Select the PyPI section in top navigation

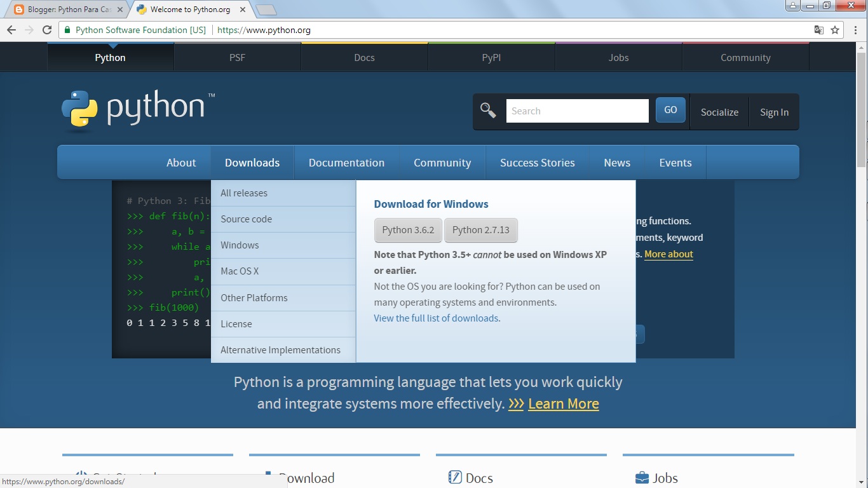[491, 57]
